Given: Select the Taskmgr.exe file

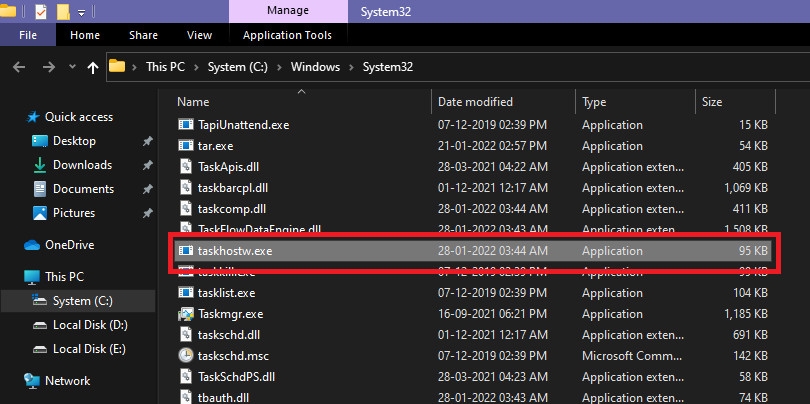Looking at the screenshot, I should 230,314.
